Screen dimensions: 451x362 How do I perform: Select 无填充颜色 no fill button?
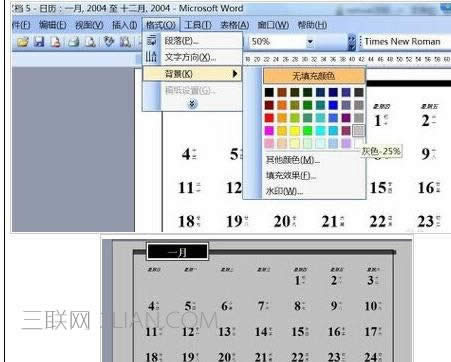(314, 76)
